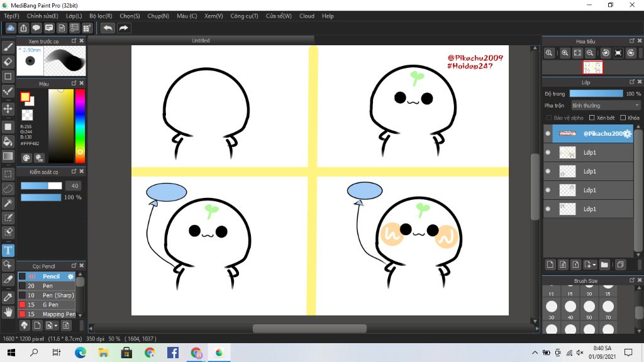This screenshot has width=644, height=362.
Task: Show hidden icons in system tray
Action: (x=535, y=353)
